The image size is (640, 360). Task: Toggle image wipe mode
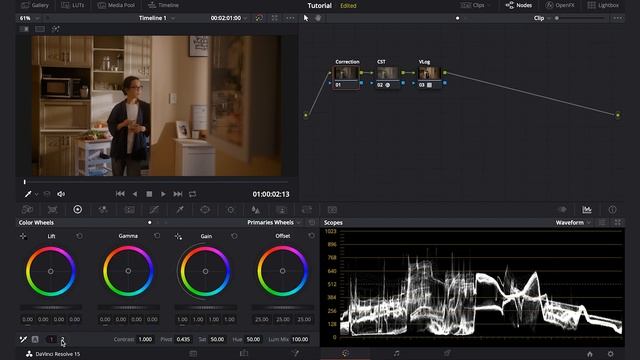tap(24, 29)
